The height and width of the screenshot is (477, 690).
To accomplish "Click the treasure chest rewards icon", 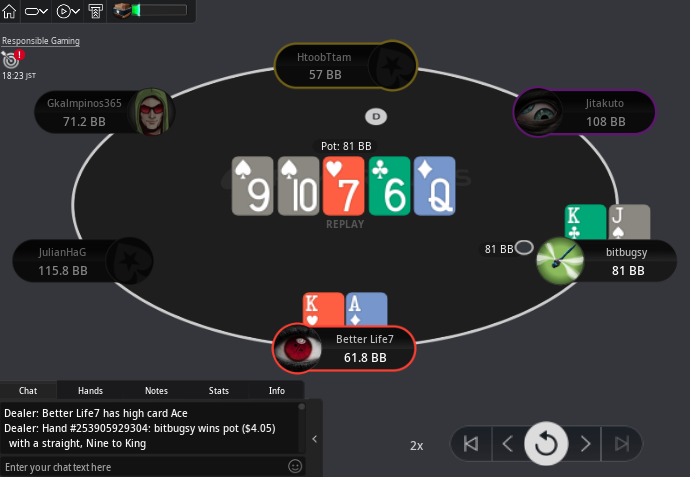I will click(122, 10).
